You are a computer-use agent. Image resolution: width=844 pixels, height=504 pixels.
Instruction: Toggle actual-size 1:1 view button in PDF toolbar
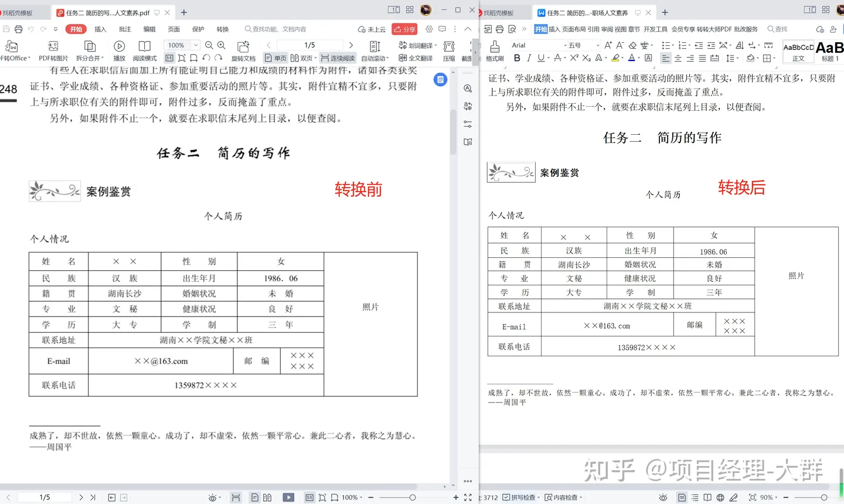pos(169,58)
